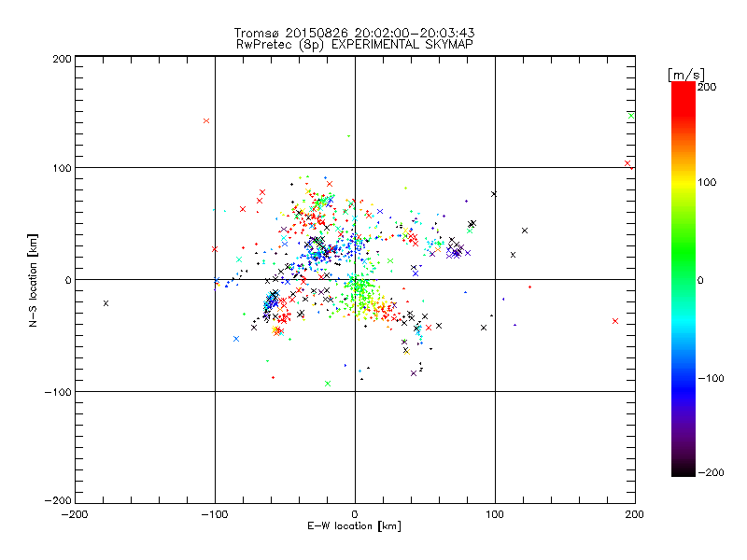Click the 100 label on the N-S axis
747x560 pixels.
(62, 168)
